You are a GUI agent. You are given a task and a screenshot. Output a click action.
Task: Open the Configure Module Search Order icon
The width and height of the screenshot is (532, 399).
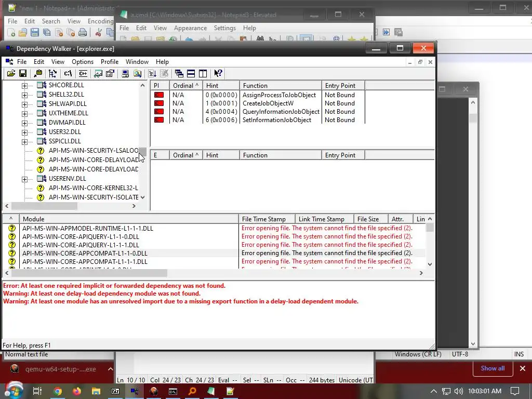tap(137, 73)
